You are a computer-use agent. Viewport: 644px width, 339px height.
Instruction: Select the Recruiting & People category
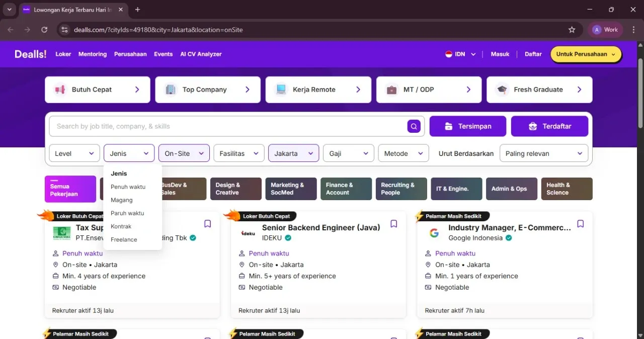401,189
